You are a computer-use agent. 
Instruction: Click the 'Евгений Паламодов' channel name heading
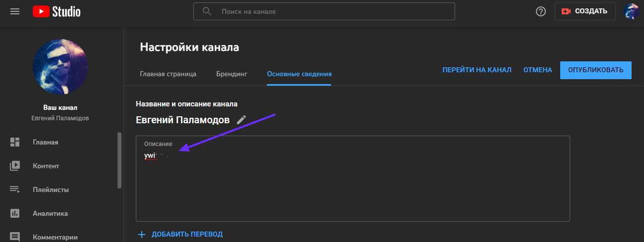pos(183,120)
